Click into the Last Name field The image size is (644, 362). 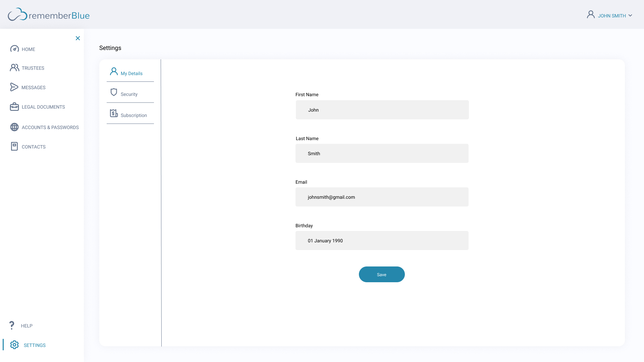coord(382,154)
